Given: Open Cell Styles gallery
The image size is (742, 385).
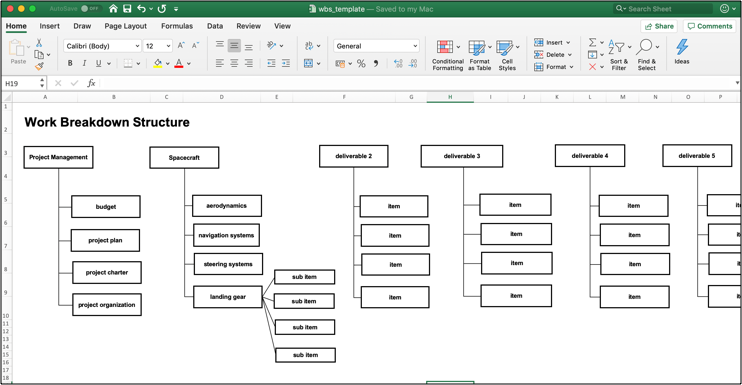Looking at the screenshot, I should pos(507,55).
